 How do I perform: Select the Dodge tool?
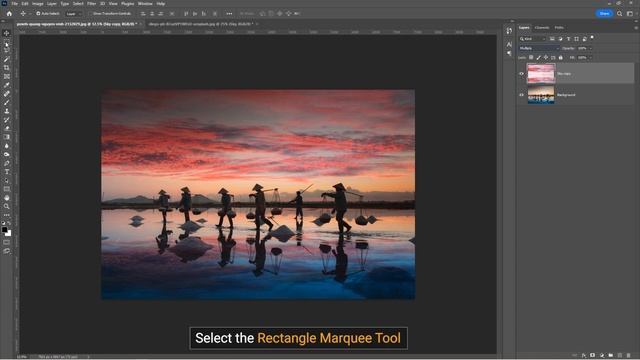click(x=7, y=154)
